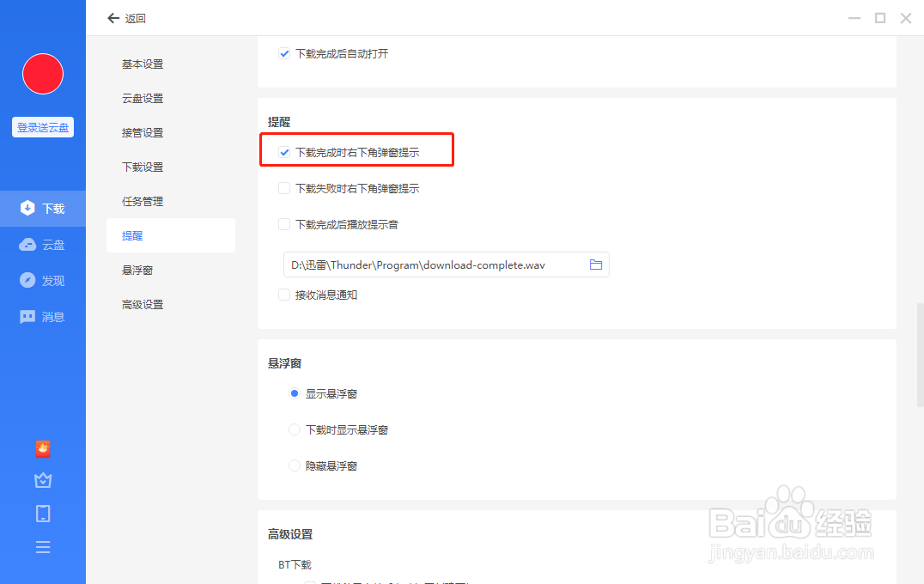This screenshot has width=924, height=584.
Task: Select the 发现 sidebar icon
Action: pos(43,280)
